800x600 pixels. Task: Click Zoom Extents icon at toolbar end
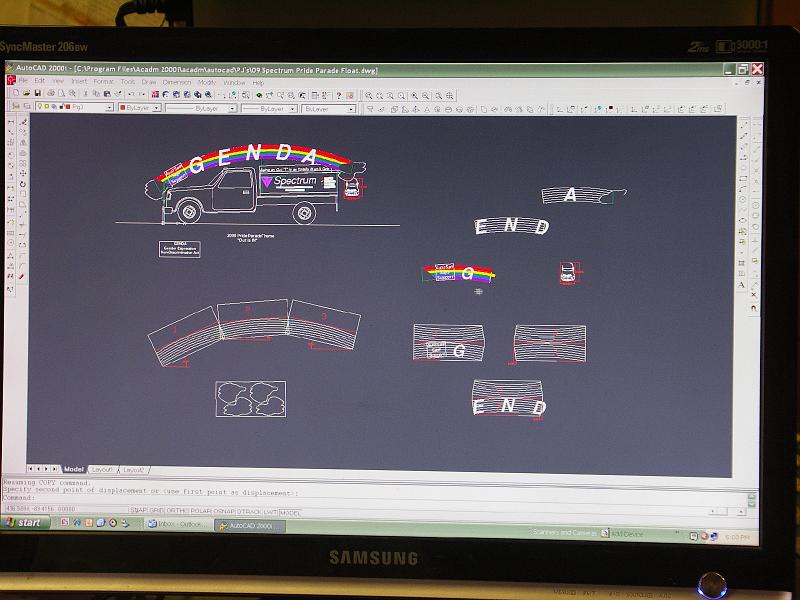(449, 96)
